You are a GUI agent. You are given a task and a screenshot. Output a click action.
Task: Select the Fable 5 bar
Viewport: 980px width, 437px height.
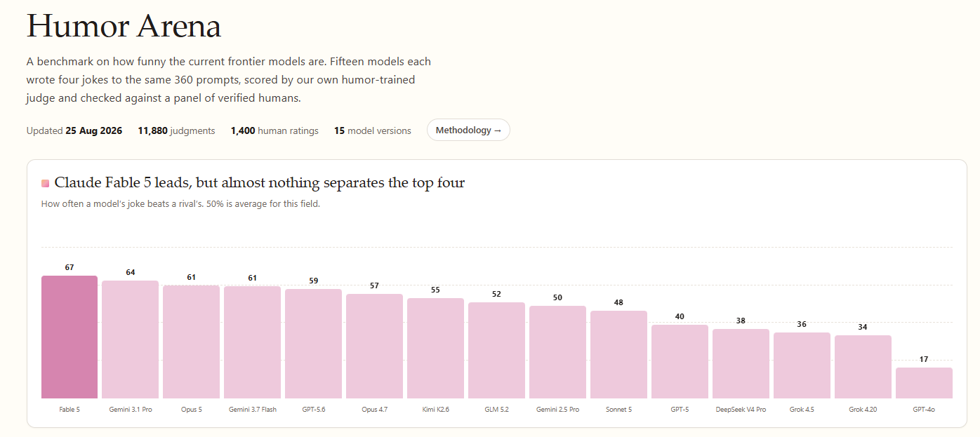(x=69, y=337)
